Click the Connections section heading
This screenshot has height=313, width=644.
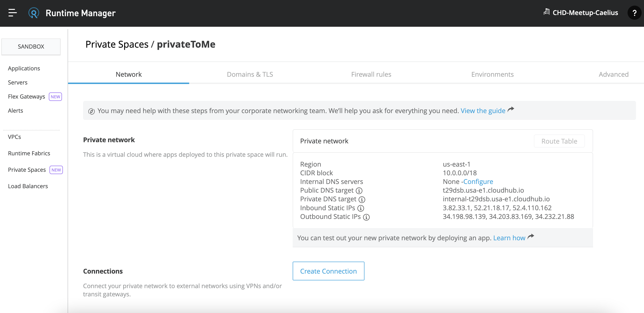[x=103, y=271]
